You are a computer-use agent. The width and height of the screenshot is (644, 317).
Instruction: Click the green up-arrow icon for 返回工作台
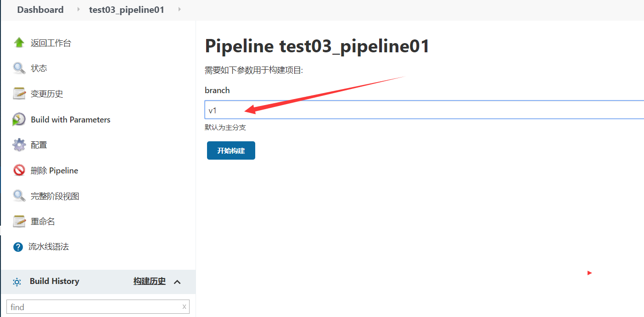pos(19,43)
